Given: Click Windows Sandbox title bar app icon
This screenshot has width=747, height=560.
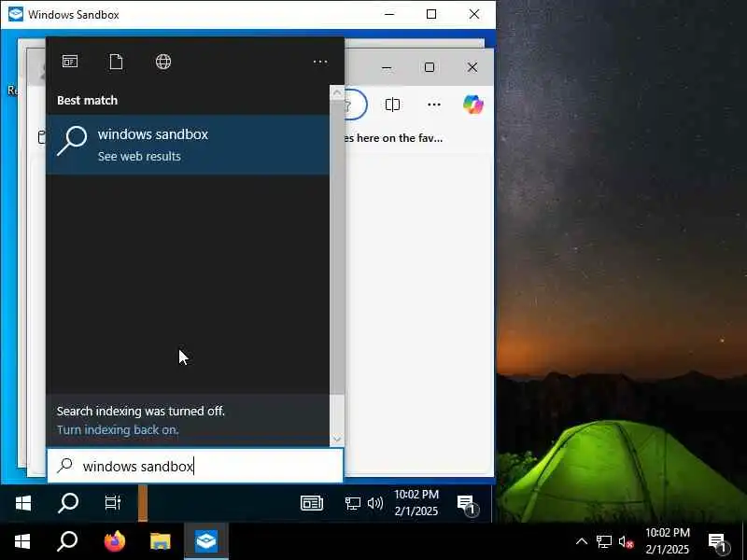Looking at the screenshot, I should pyautogui.click(x=15, y=14).
